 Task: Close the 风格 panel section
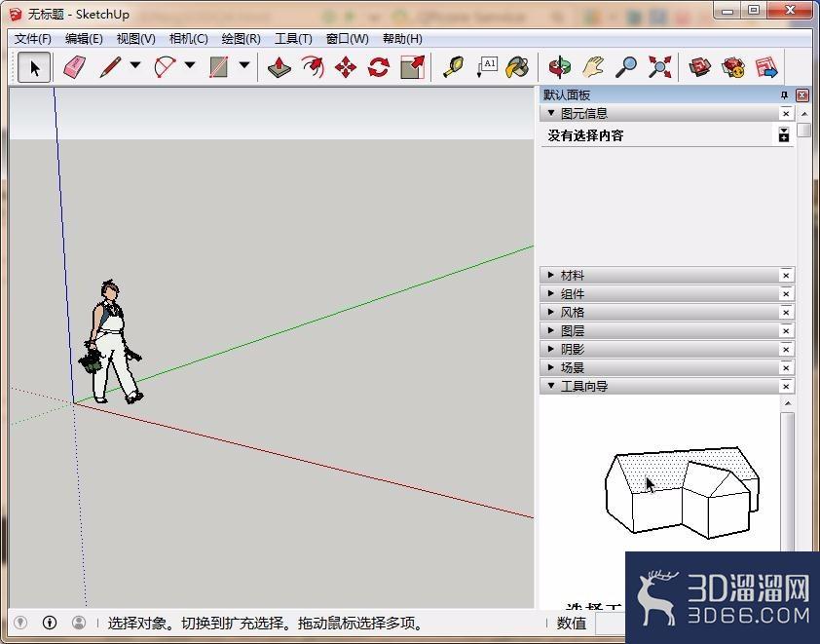(786, 313)
